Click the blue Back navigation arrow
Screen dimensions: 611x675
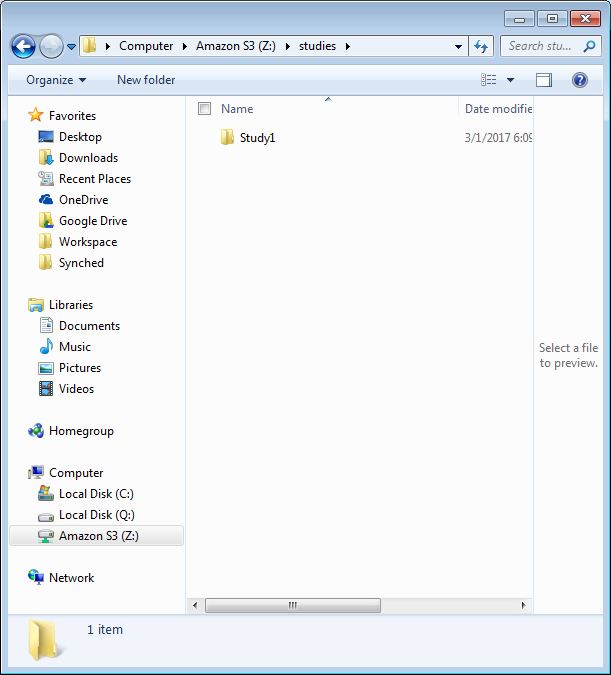[x=23, y=46]
